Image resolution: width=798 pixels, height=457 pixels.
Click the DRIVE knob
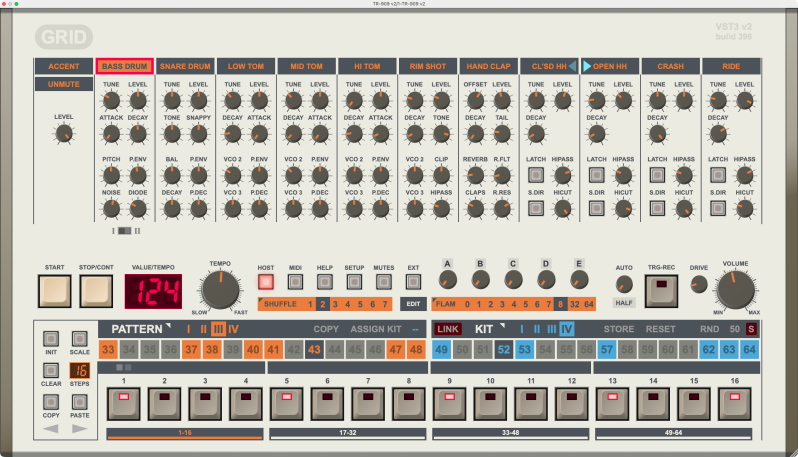point(699,284)
